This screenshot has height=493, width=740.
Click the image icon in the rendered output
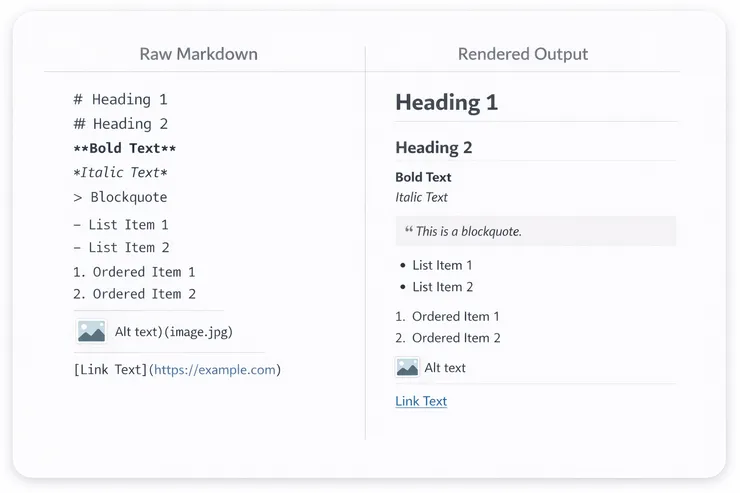pos(407,367)
